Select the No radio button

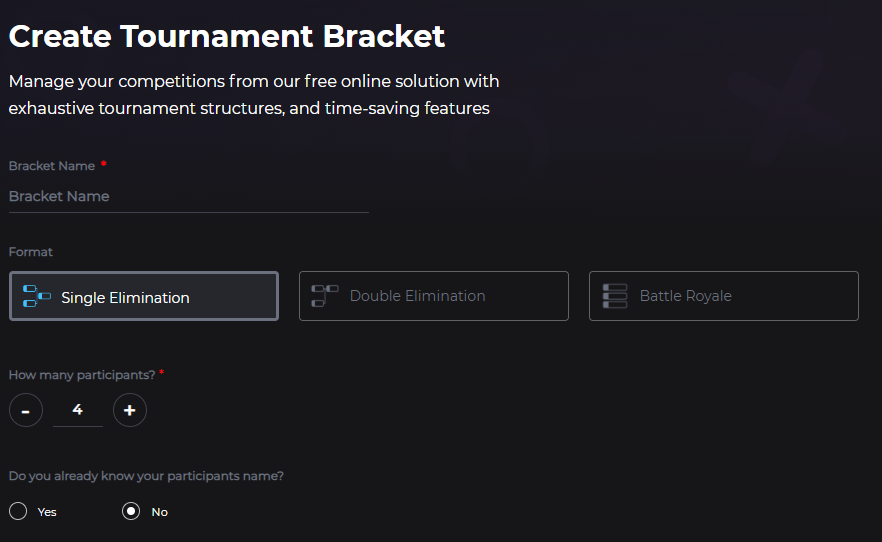pos(131,512)
